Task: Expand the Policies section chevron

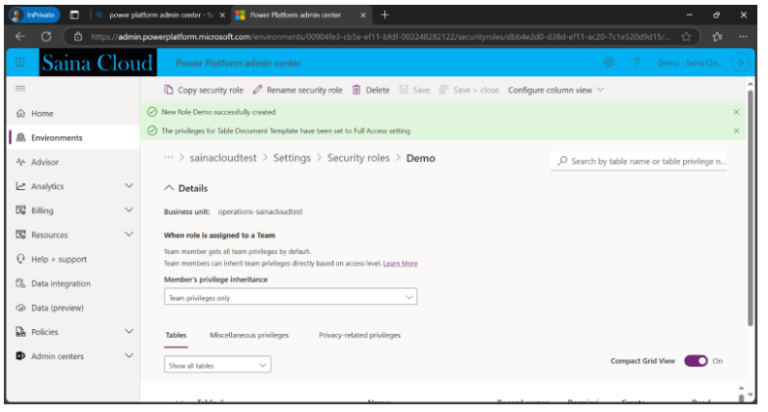Action: pyautogui.click(x=129, y=332)
